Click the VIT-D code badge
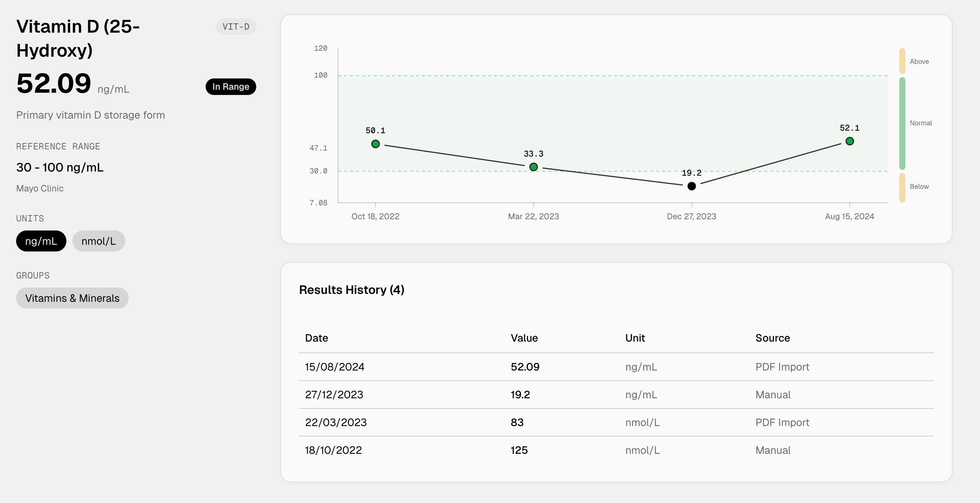980x503 pixels. pyautogui.click(x=236, y=26)
